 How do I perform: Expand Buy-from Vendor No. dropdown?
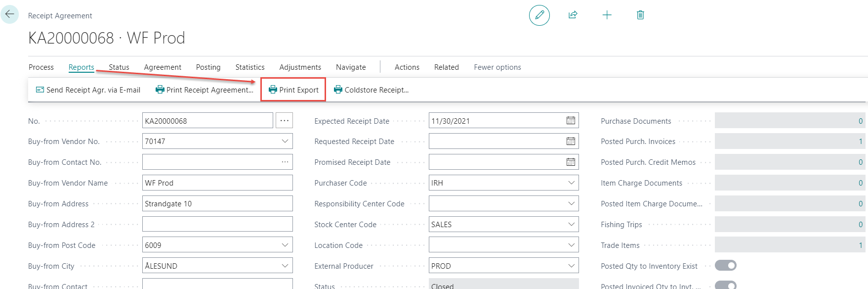click(285, 142)
